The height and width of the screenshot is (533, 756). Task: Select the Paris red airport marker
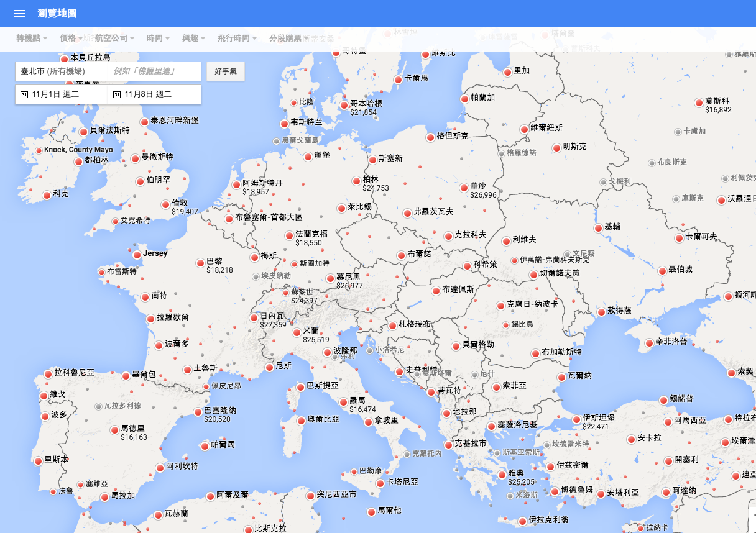(x=200, y=263)
